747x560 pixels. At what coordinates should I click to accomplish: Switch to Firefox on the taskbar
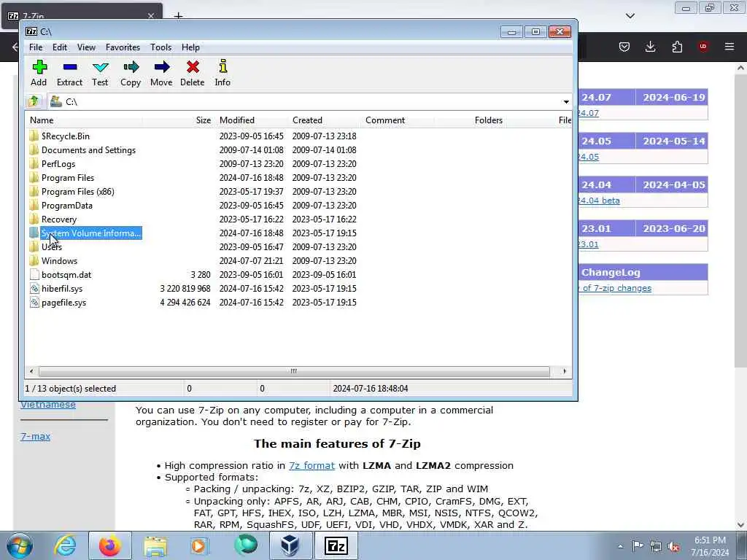109,545
